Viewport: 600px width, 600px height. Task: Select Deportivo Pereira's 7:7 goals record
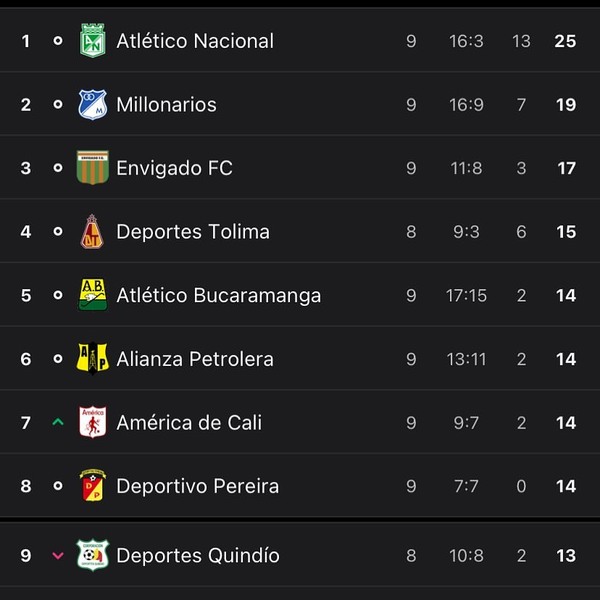click(466, 486)
